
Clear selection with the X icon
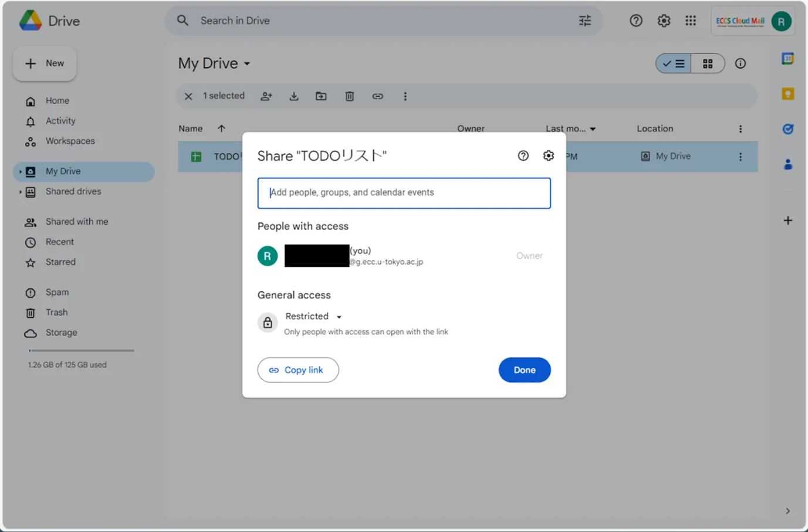point(188,96)
